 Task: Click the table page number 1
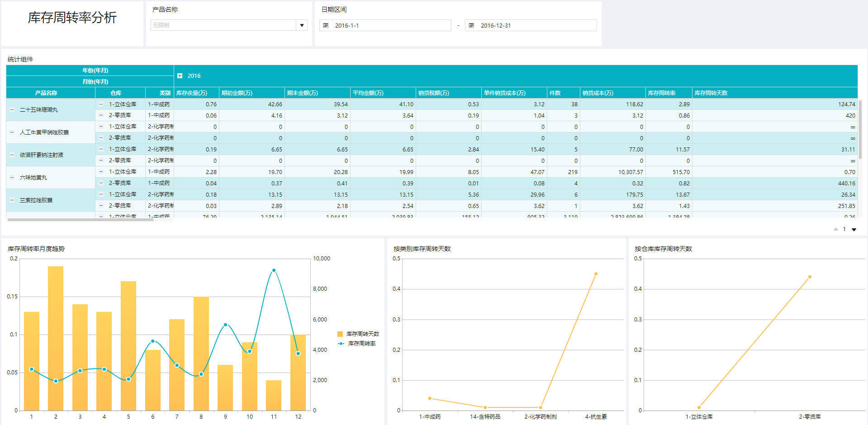pos(844,229)
